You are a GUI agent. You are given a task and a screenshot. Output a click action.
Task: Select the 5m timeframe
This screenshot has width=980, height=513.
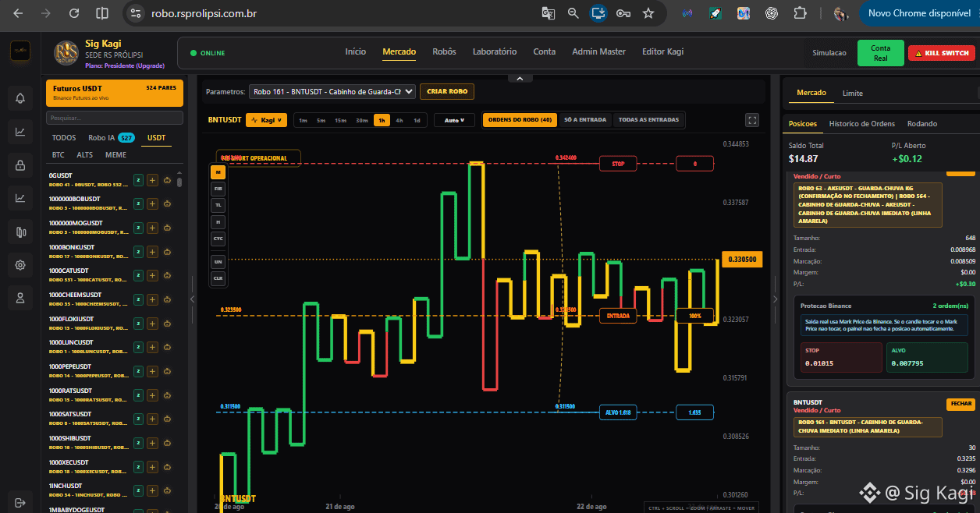click(321, 120)
